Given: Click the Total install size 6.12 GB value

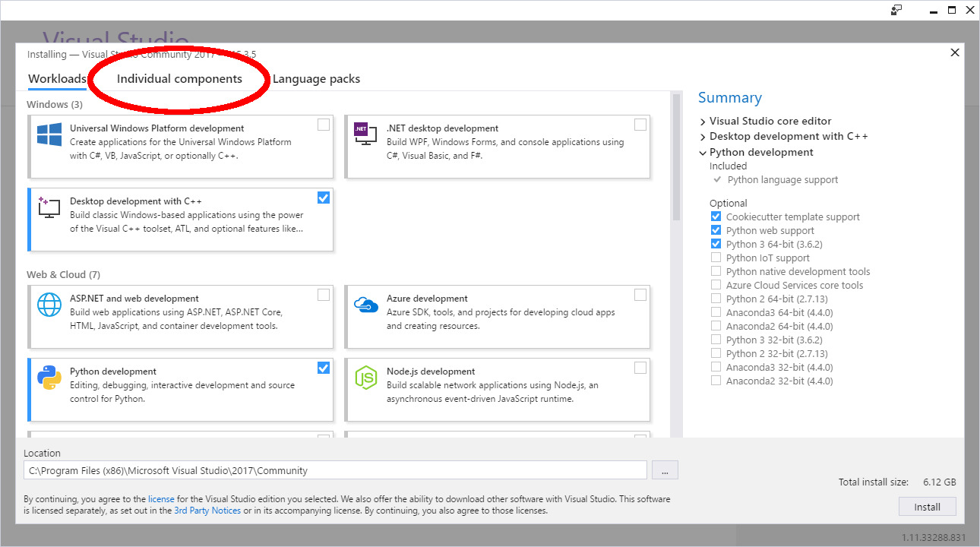Looking at the screenshot, I should [x=939, y=482].
